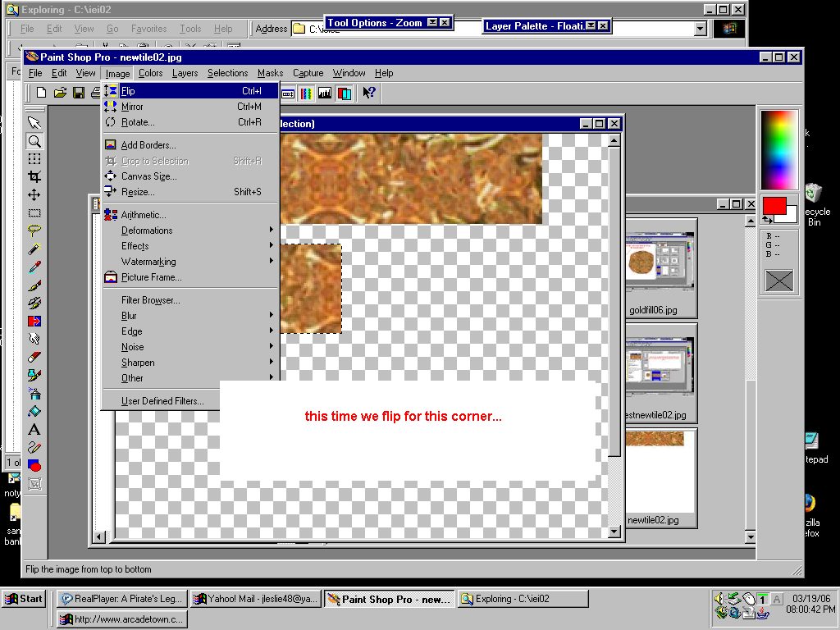Viewport: 840px width, 630px height.
Task: Toggle the Histogram window button
Action: coord(325,94)
